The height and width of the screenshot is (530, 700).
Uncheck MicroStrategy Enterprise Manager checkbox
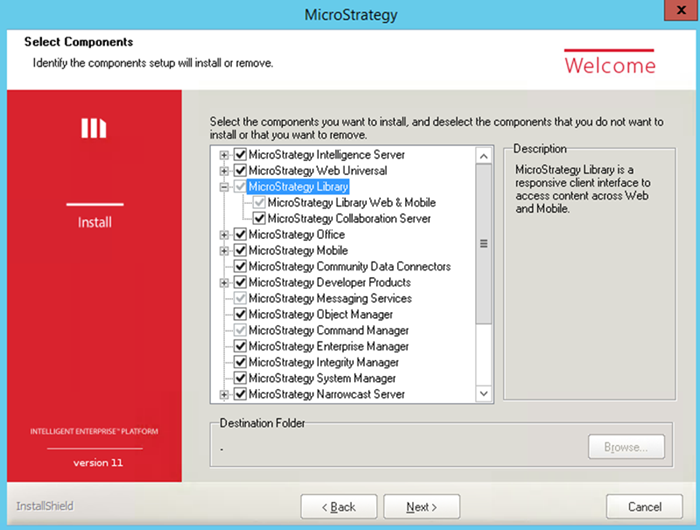coord(240,346)
